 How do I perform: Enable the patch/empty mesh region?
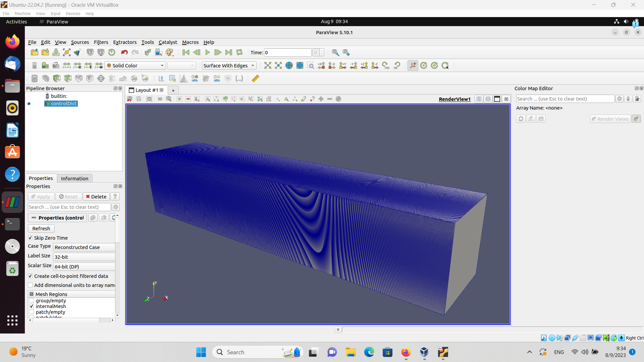pos(32,312)
